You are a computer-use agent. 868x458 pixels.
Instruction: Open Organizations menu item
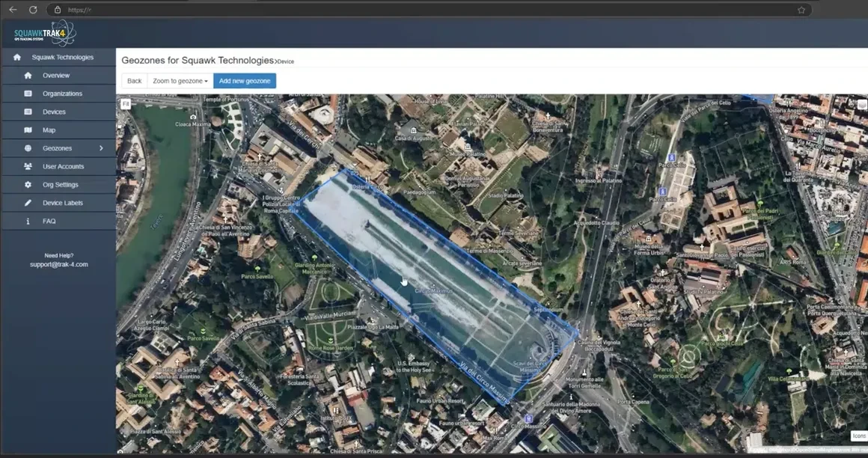[x=58, y=94]
